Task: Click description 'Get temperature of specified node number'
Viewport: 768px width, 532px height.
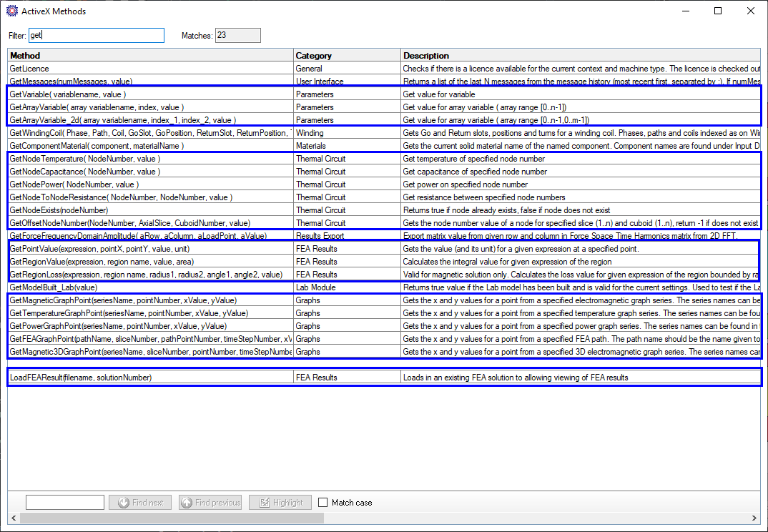Action: [x=473, y=159]
